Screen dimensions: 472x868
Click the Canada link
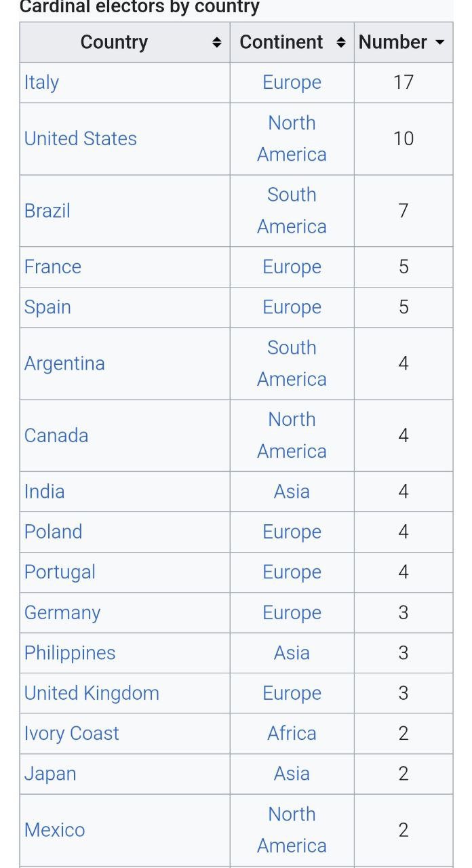click(x=56, y=435)
